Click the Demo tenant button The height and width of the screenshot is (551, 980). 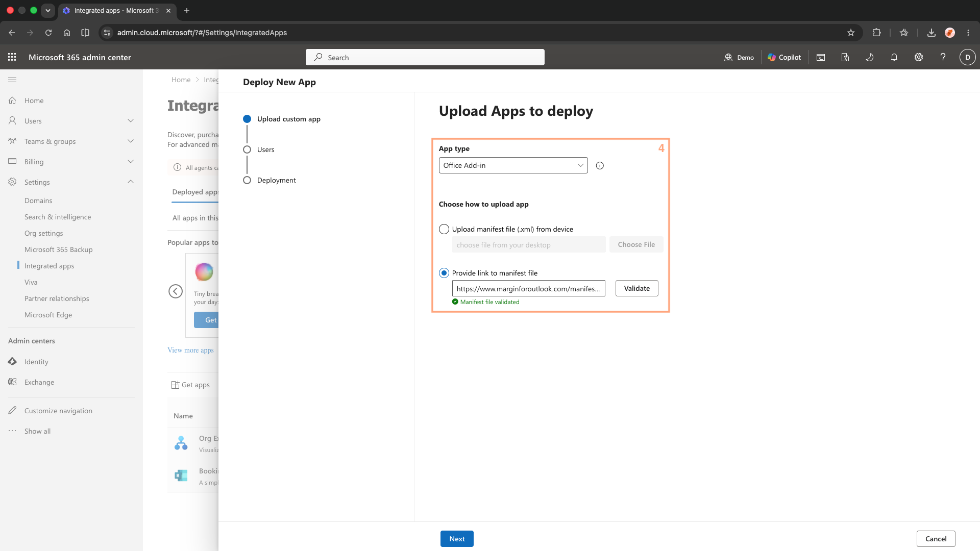point(739,57)
